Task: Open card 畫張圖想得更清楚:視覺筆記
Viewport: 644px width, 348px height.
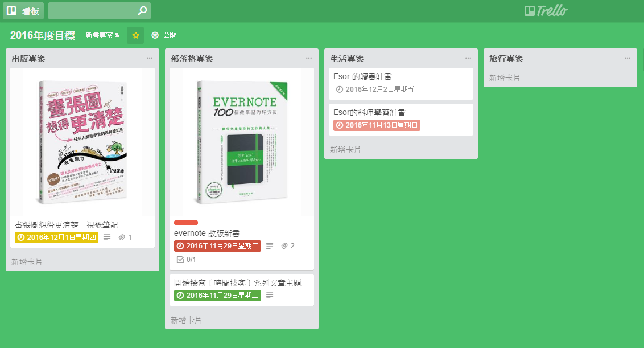Action: tap(66, 225)
